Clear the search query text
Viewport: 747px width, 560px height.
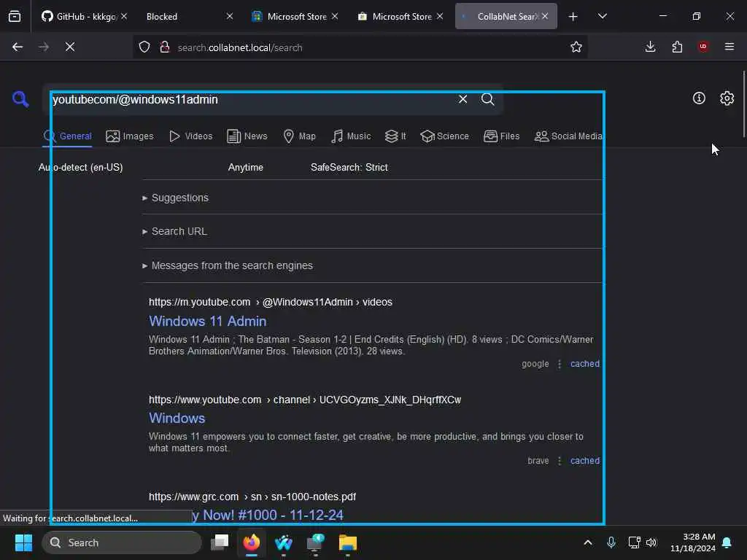[x=462, y=99]
